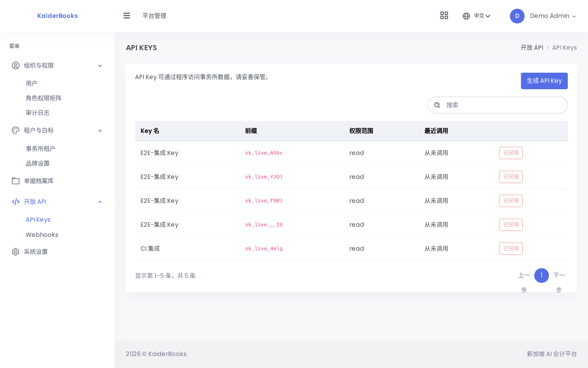Focus the 搜索 search field
This screenshot has height=368, width=588.
click(x=498, y=105)
